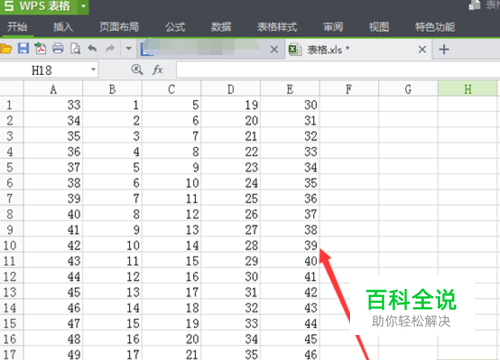Redo the undone action

[x=110, y=49]
